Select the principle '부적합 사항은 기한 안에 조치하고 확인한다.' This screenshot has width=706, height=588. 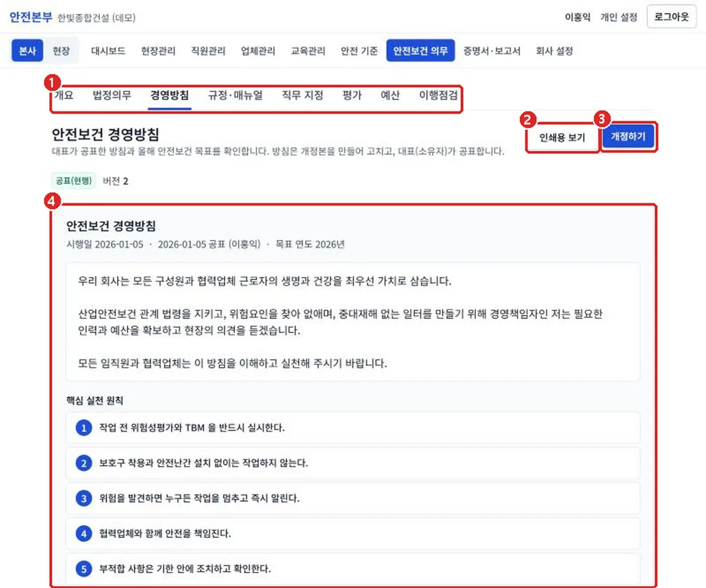[353, 569]
